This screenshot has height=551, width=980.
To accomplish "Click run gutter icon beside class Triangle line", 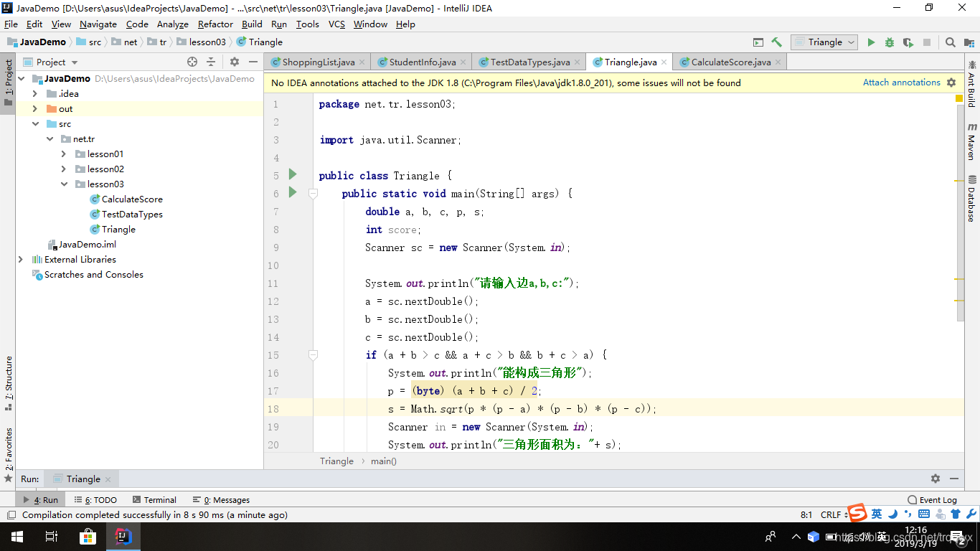I will (x=293, y=174).
